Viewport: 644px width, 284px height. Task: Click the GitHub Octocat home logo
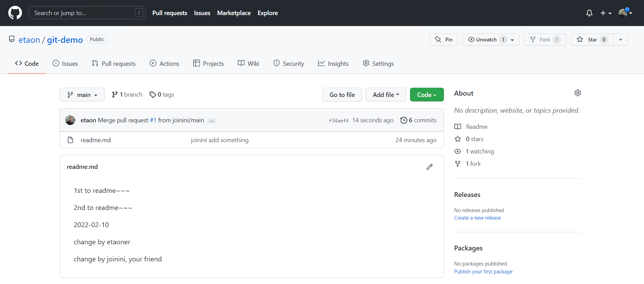15,13
